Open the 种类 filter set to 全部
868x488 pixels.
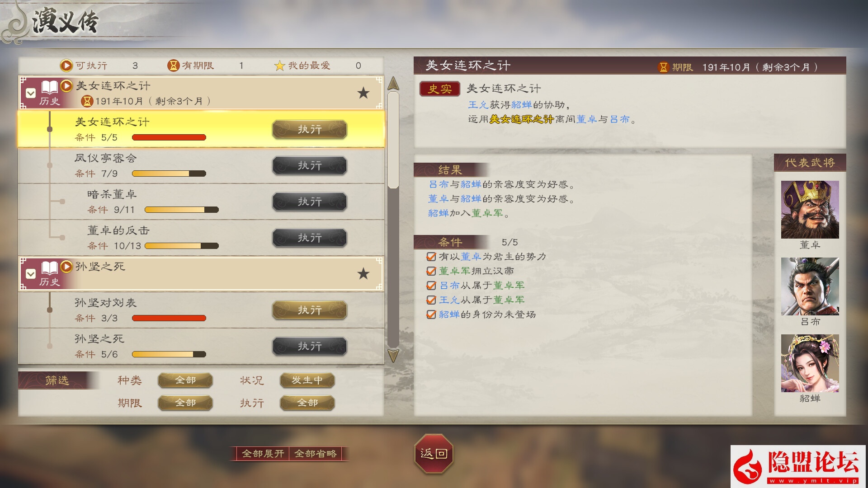point(185,380)
